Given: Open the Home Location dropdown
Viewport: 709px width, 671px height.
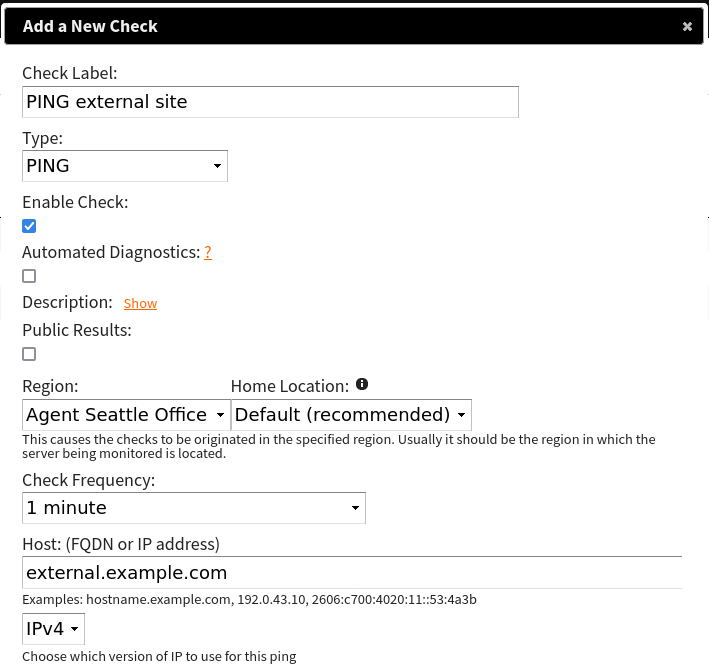Looking at the screenshot, I should pyautogui.click(x=351, y=415).
